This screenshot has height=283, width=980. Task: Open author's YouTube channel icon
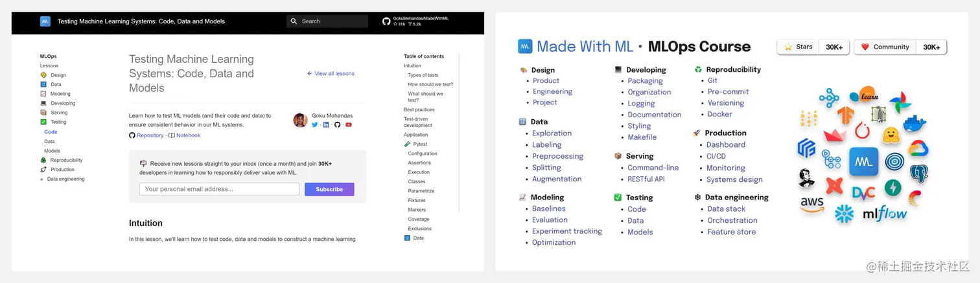[349, 124]
